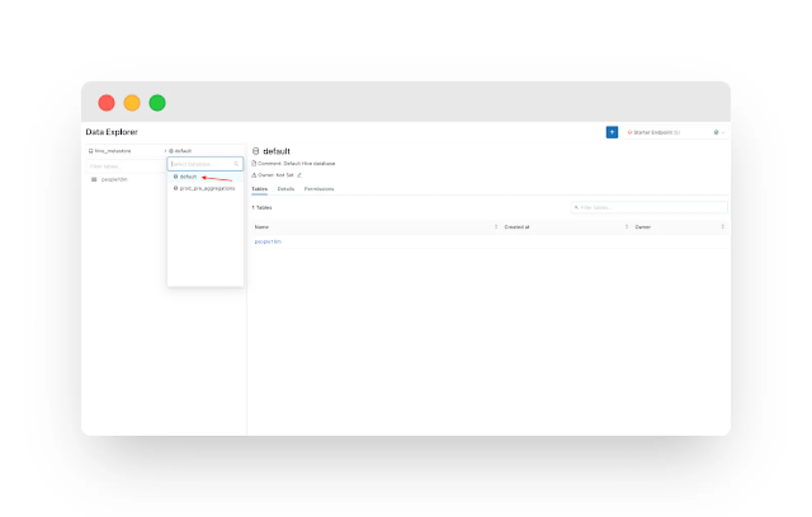Focus the main Filter tables search box
The image size is (812, 517).
coord(649,207)
